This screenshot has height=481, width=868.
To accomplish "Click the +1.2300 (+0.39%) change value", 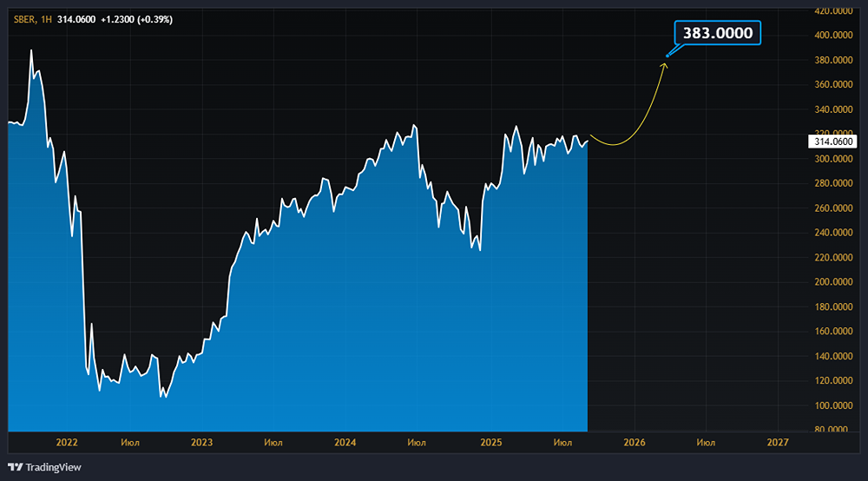I will click(137, 19).
